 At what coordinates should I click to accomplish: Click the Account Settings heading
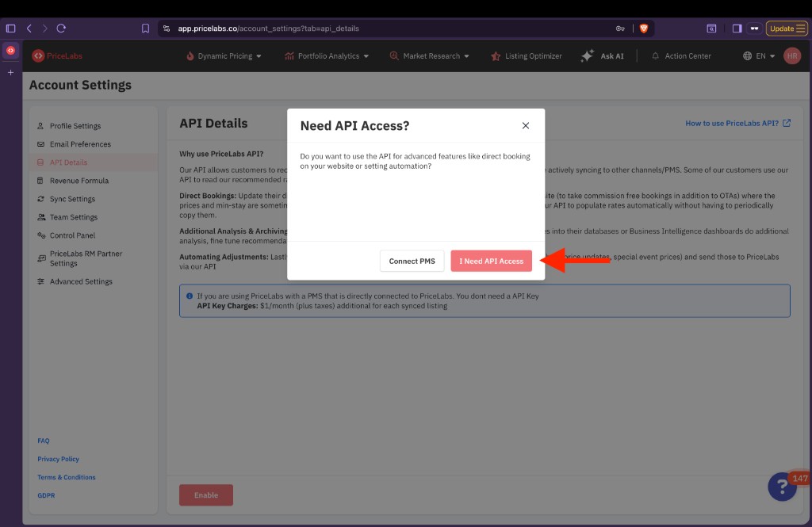[80, 85]
